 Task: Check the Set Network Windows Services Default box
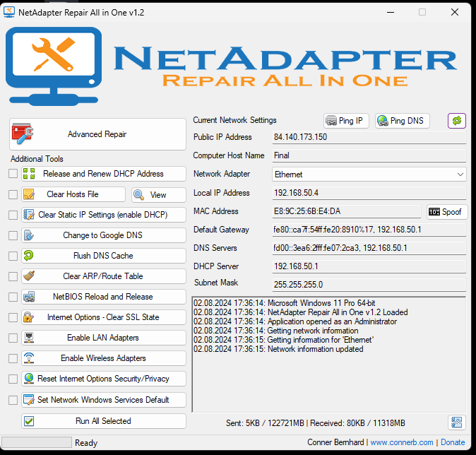click(x=13, y=400)
